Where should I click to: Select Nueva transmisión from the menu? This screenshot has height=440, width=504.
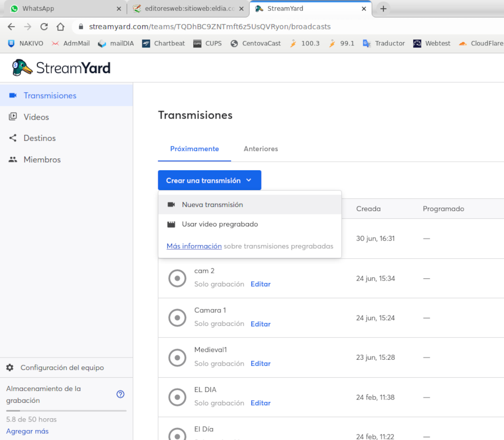[x=212, y=205]
